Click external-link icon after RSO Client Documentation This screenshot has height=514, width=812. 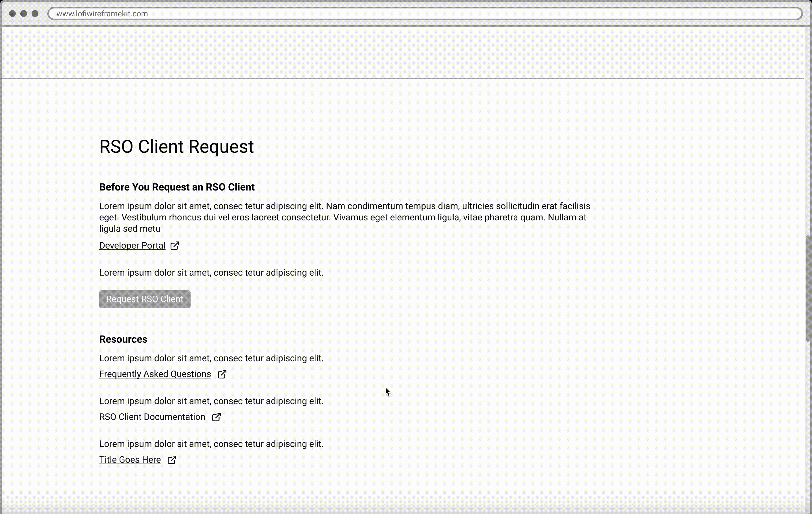(217, 417)
